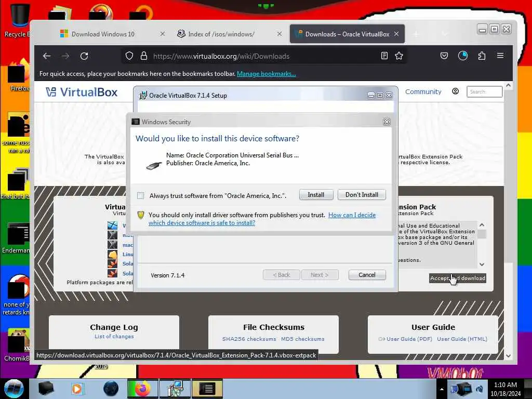Switch to Index of /isos/windows/ tab
The image size is (532, 399).
(221, 34)
